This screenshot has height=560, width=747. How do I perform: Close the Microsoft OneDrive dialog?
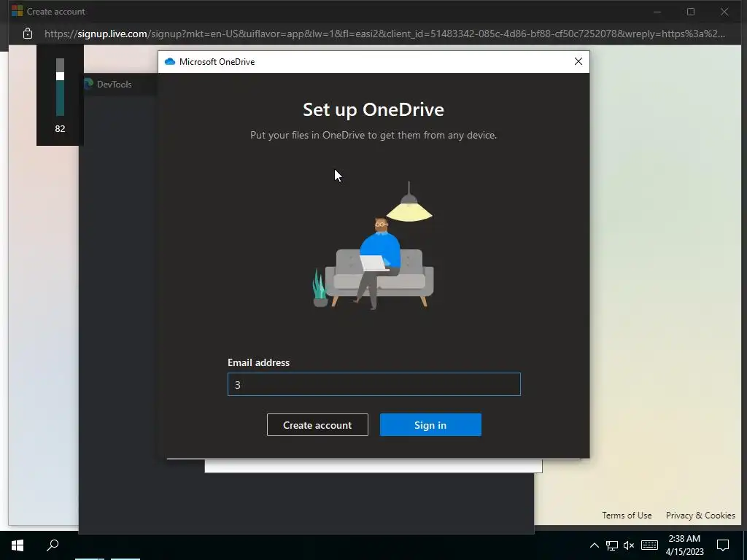pos(578,61)
